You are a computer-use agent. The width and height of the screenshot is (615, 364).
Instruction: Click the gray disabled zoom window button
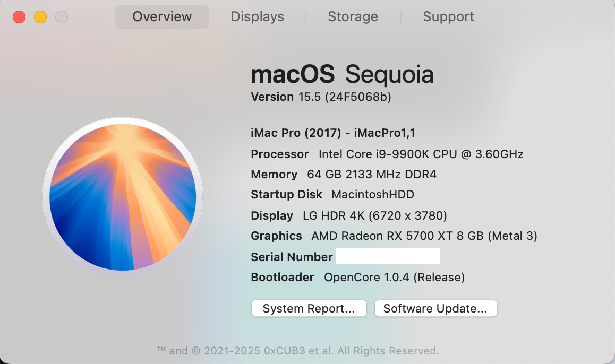(62, 17)
